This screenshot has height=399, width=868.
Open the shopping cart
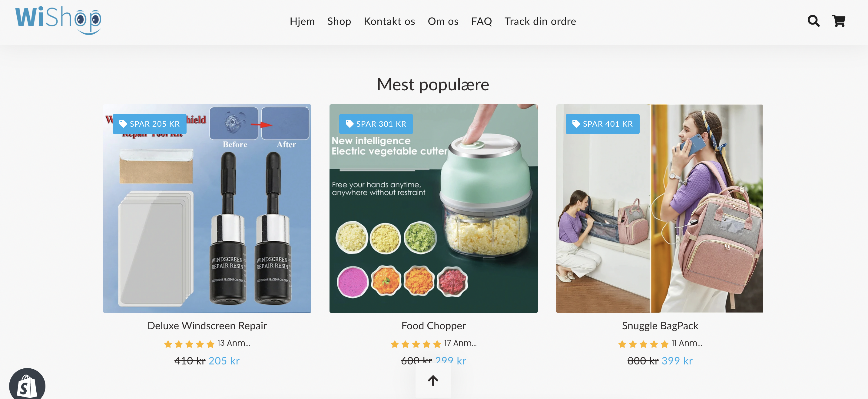point(838,21)
